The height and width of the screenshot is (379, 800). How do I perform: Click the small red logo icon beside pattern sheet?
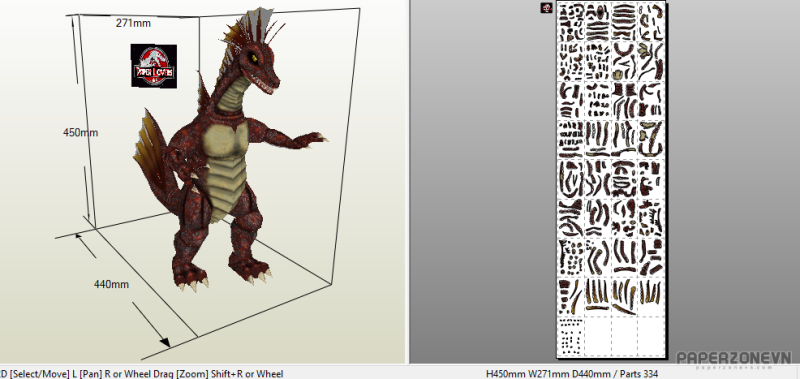pyautogui.click(x=546, y=7)
